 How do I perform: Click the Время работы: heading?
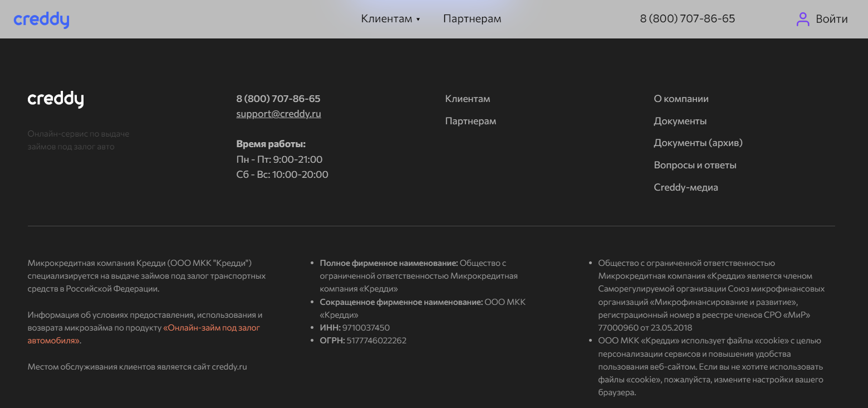pos(271,144)
